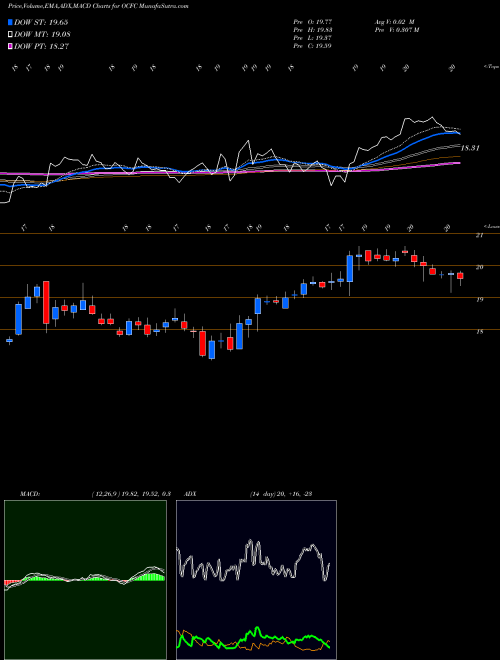Click the 'Pre C: 19.59' value
This screenshot has width=500, height=660.
(x=312, y=46)
